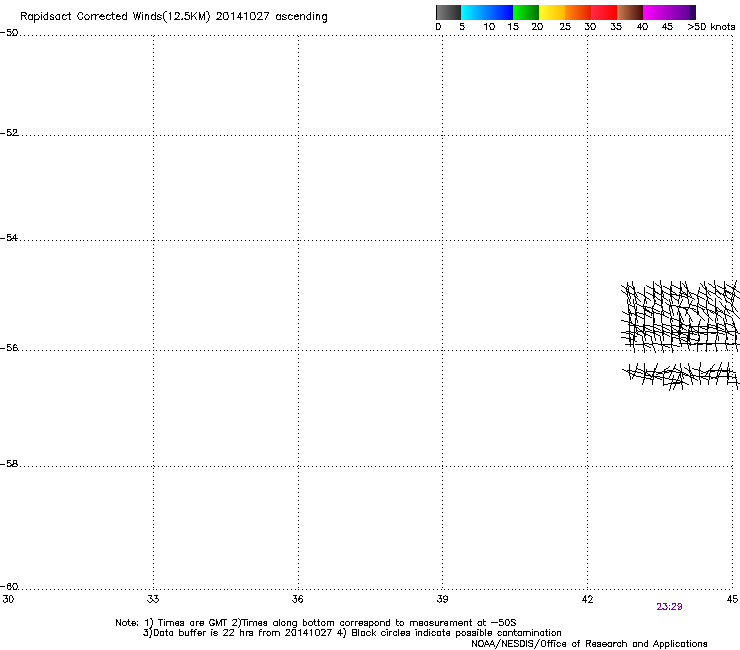Click the latitude label '-60'

[9, 587]
